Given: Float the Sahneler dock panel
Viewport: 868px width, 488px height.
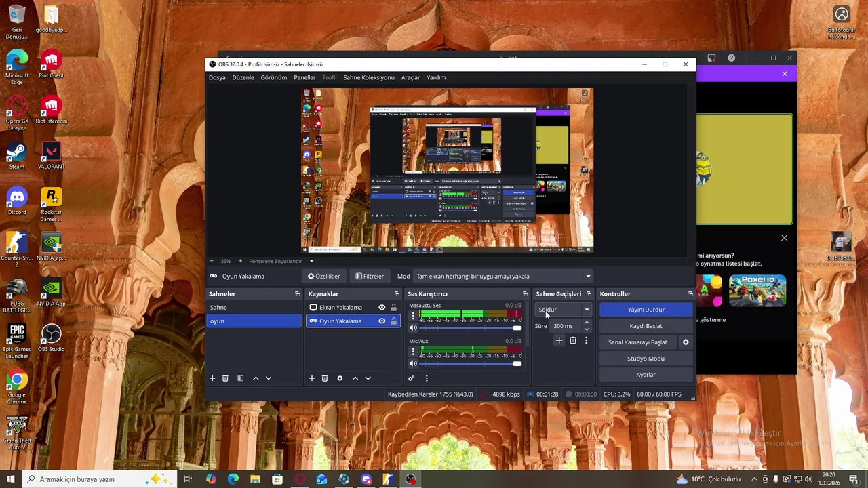Looking at the screenshot, I should pos(297,294).
